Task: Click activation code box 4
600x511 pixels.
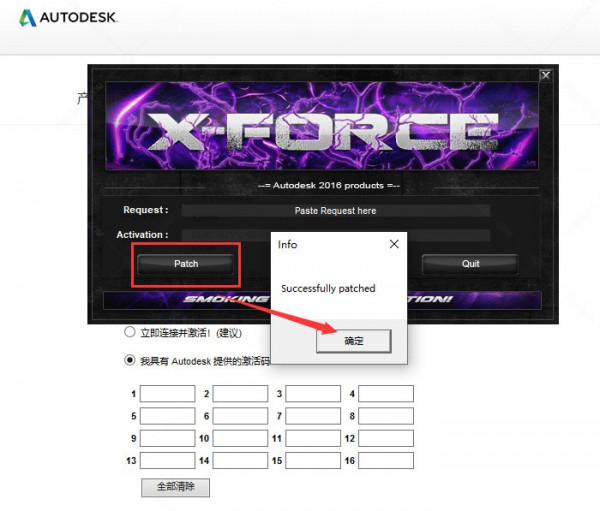Action: [386, 393]
